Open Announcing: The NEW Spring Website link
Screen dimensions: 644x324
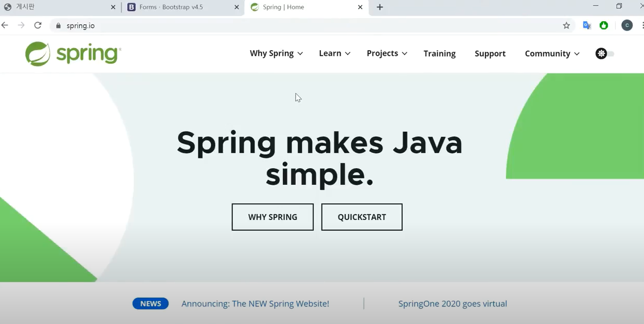[x=255, y=304]
